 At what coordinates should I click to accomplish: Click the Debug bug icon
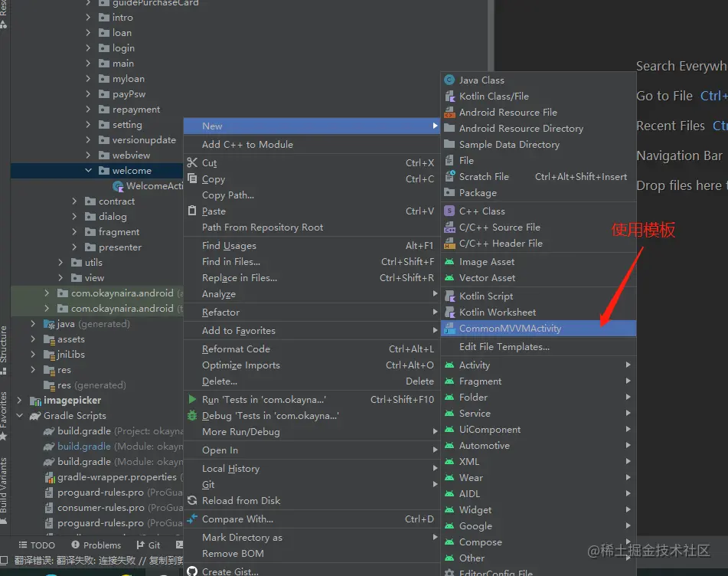(x=192, y=415)
